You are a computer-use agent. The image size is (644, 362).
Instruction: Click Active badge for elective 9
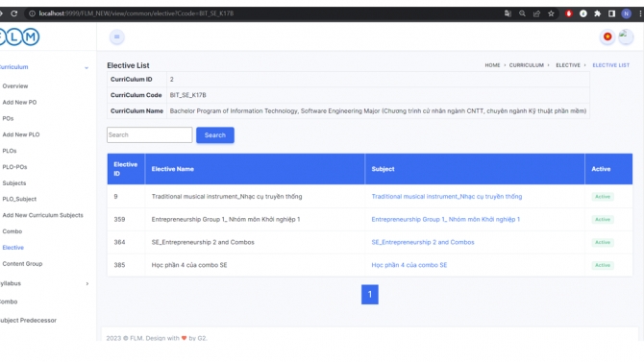[603, 197]
